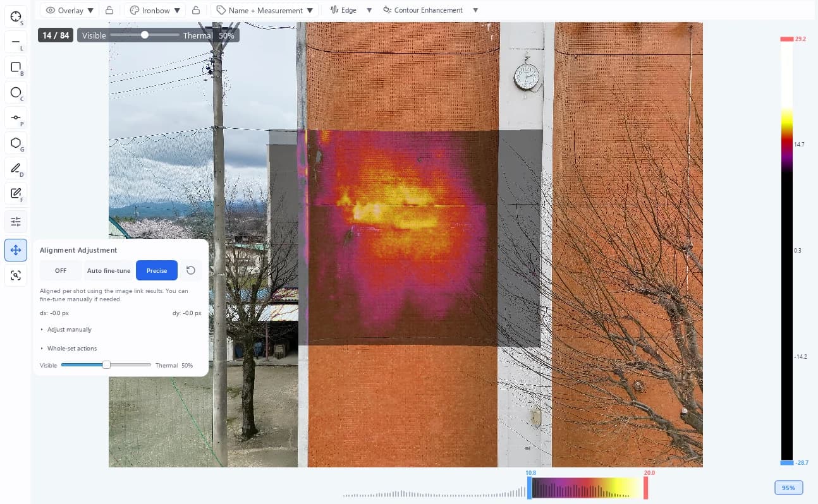Select the Pencil draw tool (D)
This screenshot has height=504, width=818.
click(16, 169)
